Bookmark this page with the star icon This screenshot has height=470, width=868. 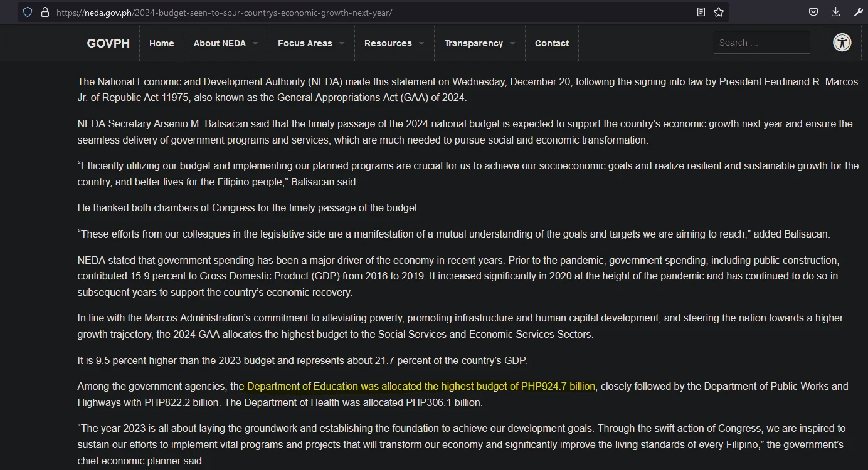(x=719, y=12)
